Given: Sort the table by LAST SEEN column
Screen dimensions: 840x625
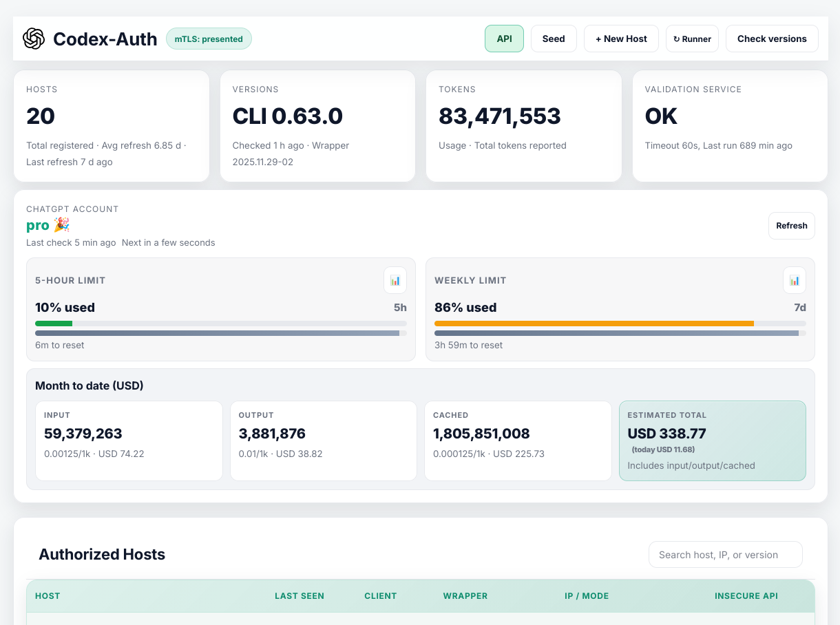Looking at the screenshot, I should (x=300, y=596).
